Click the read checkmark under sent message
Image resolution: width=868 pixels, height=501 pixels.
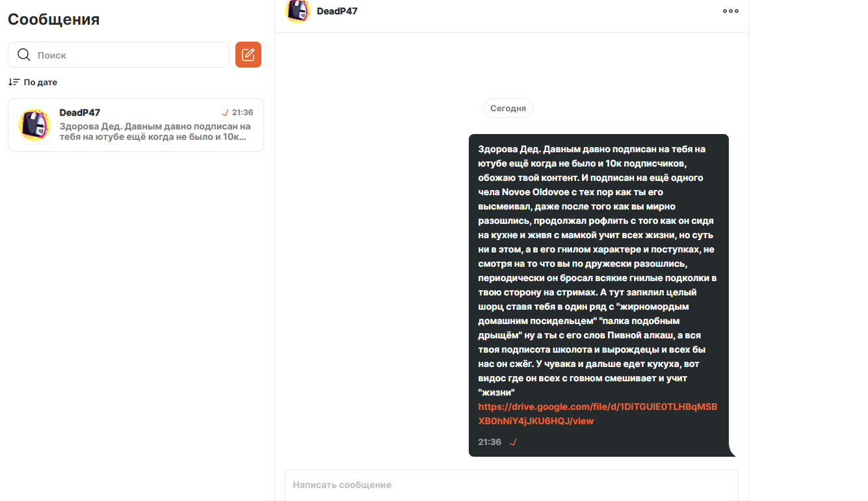pos(513,442)
